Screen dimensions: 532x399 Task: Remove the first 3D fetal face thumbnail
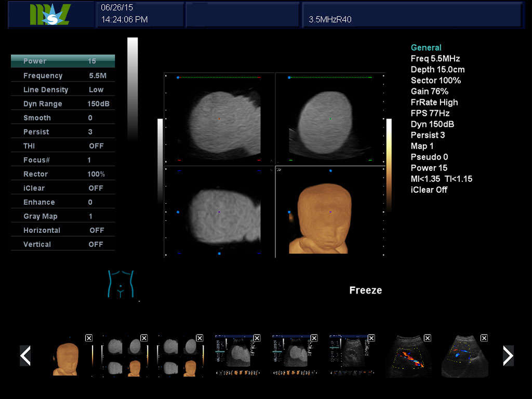tap(89, 338)
